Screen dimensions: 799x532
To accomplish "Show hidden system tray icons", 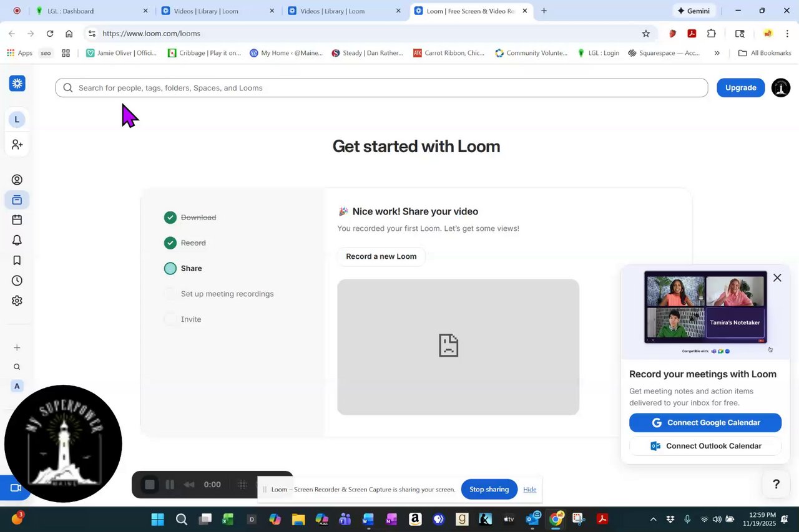I will click(653, 519).
